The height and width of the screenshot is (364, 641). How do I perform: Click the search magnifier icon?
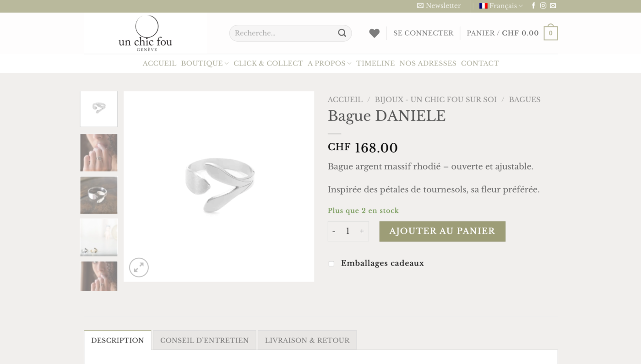pyautogui.click(x=342, y=33)
